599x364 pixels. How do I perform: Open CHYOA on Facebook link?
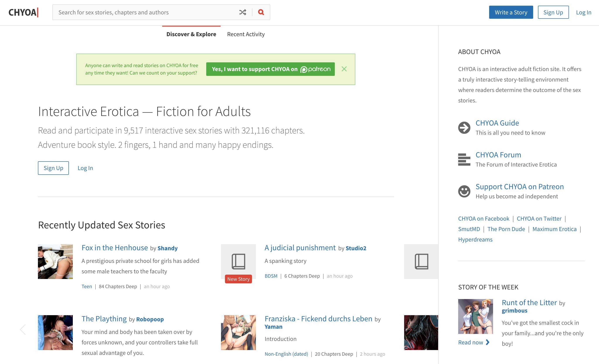tap(483, 219)
